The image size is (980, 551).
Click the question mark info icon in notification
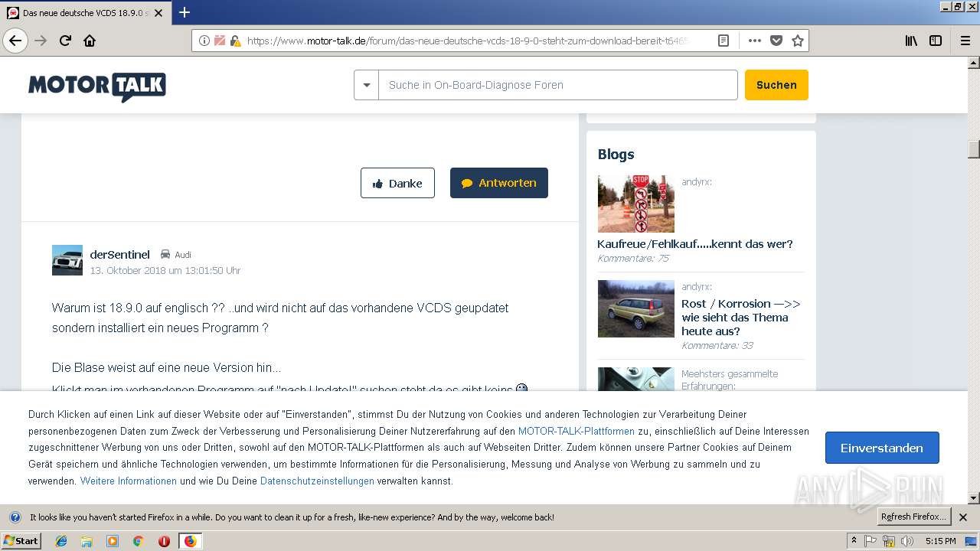pos(15,517)
